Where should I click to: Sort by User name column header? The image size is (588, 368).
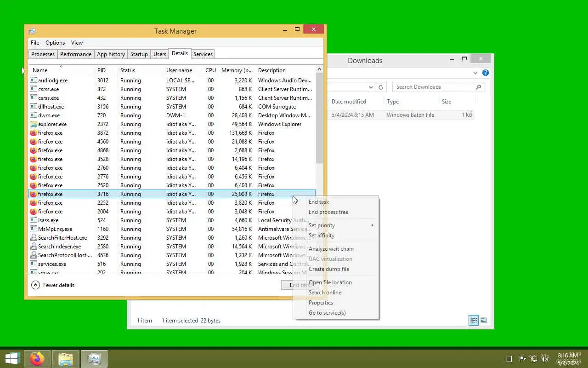point(183,70)
